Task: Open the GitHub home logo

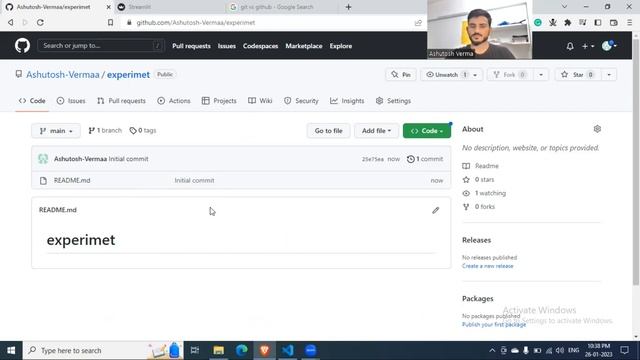Action: (22, 46)
